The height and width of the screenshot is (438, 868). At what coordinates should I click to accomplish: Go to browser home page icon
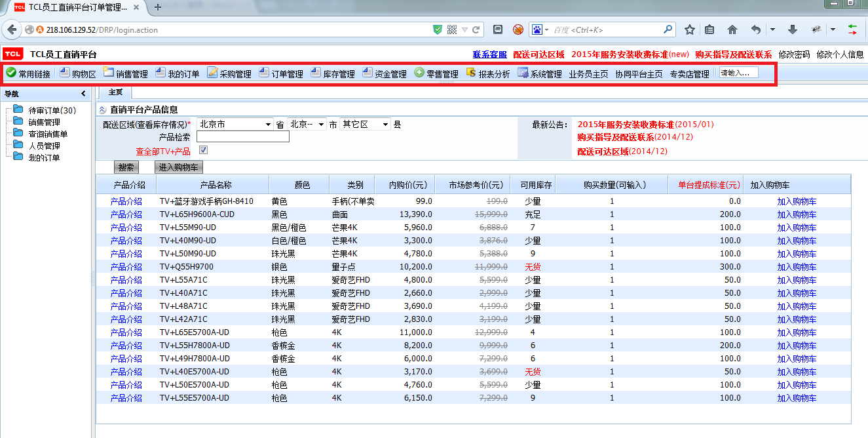pyautogui.click(x=732, y=30)
